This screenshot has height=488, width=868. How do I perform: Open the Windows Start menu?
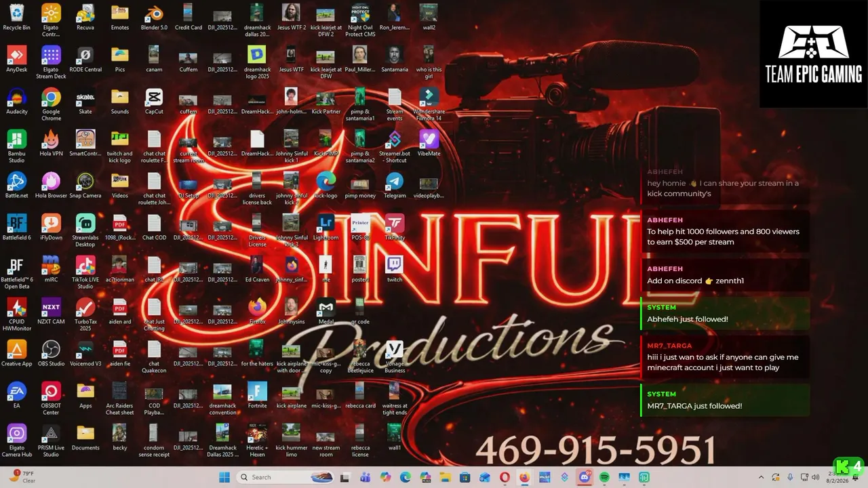tap(224, 477)
